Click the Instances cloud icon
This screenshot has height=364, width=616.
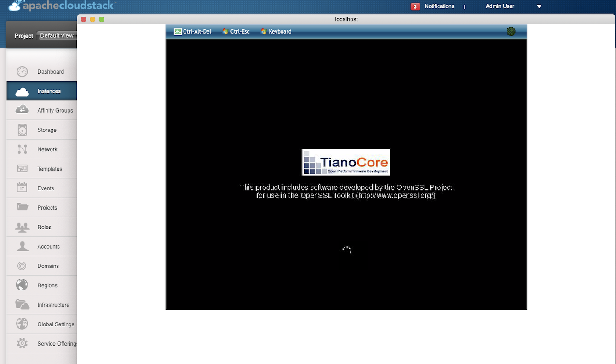[x=22, y=91]
